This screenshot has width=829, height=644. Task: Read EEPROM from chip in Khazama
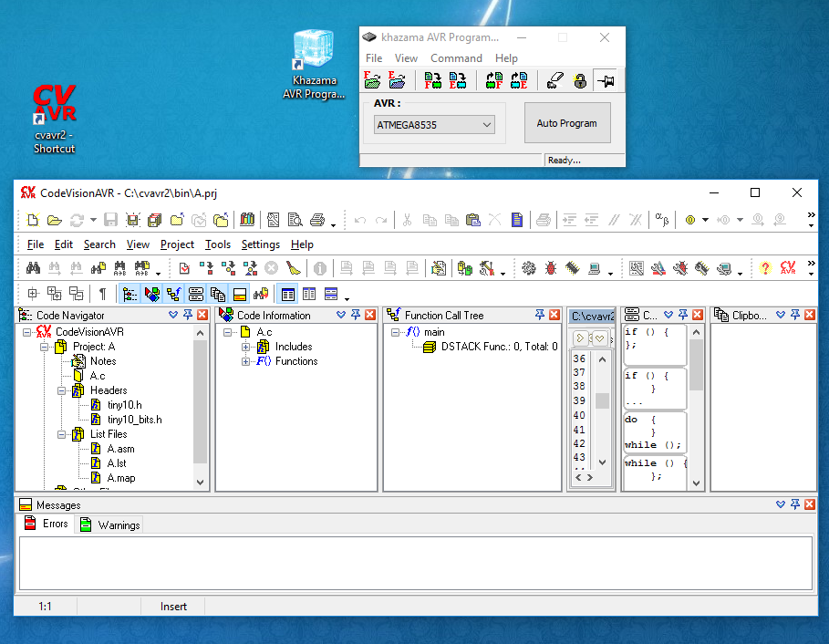click(x=519, y=80)
